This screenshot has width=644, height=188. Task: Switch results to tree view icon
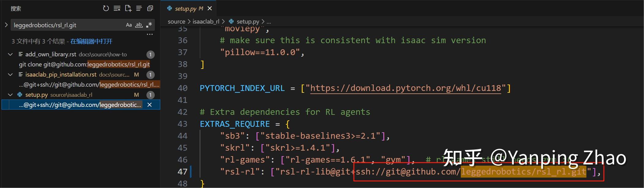pos(139,8)
